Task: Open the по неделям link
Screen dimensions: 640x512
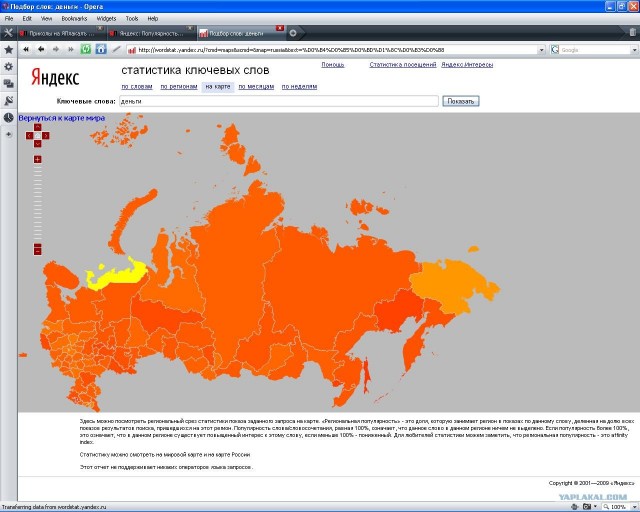Action: point(299,87)
